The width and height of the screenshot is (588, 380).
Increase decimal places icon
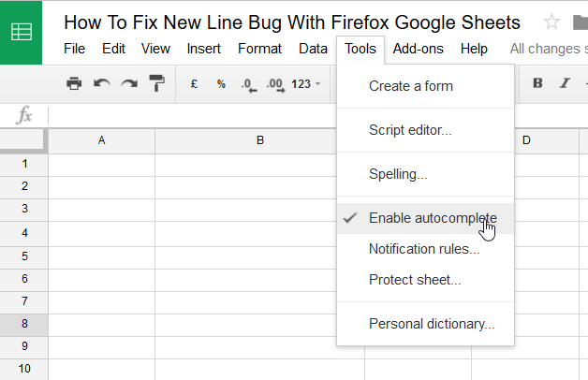[x=275, y=84]
